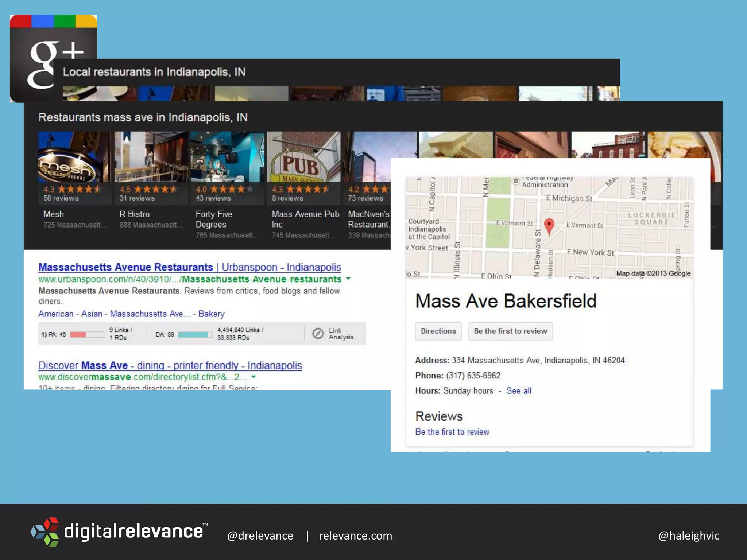Click the Link Analysis compass icon
The image size is (747, 560).
tap(318, 333)
